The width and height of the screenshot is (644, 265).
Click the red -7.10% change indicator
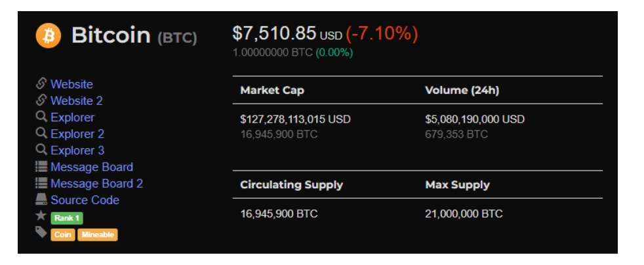pyautogui.click(x=382, y=33)
